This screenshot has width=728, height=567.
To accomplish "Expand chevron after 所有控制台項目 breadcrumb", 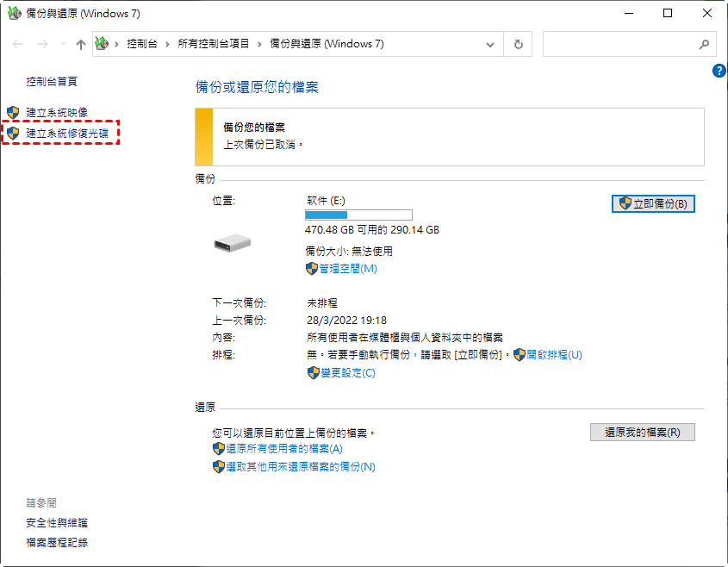I will pyautogui.click(x=259, y=45).
